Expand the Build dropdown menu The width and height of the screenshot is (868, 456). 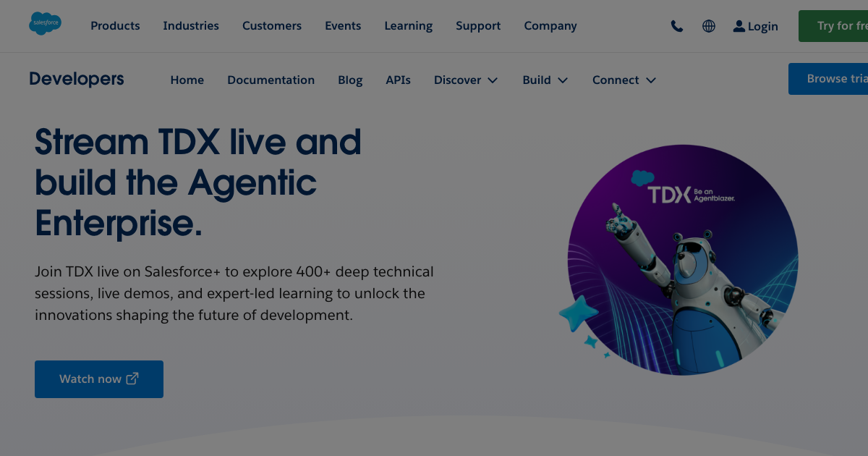click(x=545, y=80)
